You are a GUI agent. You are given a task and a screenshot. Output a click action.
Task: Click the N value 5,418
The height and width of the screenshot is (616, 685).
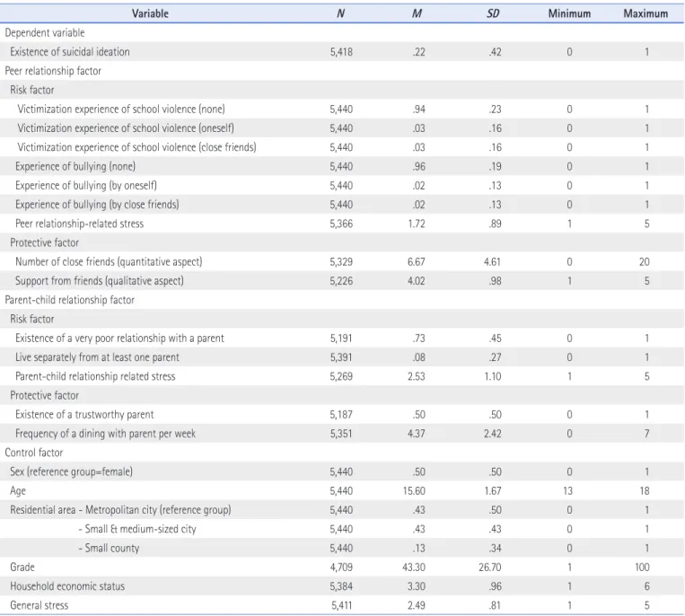pos(341,52)
